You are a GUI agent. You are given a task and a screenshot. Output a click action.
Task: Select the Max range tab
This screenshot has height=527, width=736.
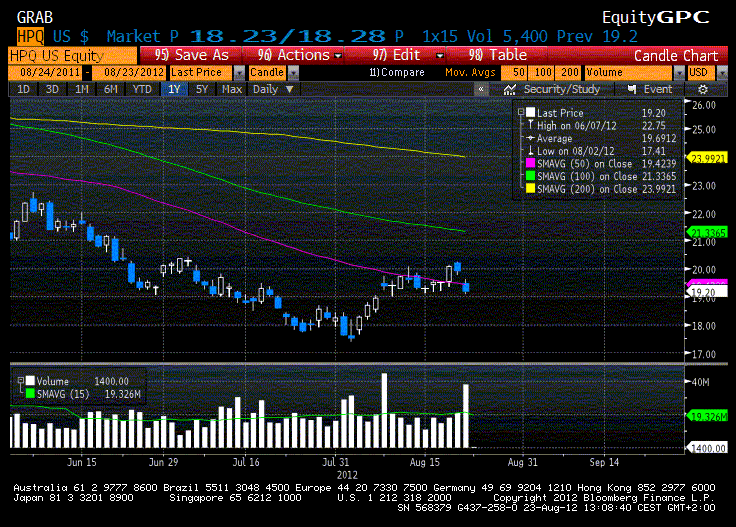pyautogui.click(x=232, y=89)
